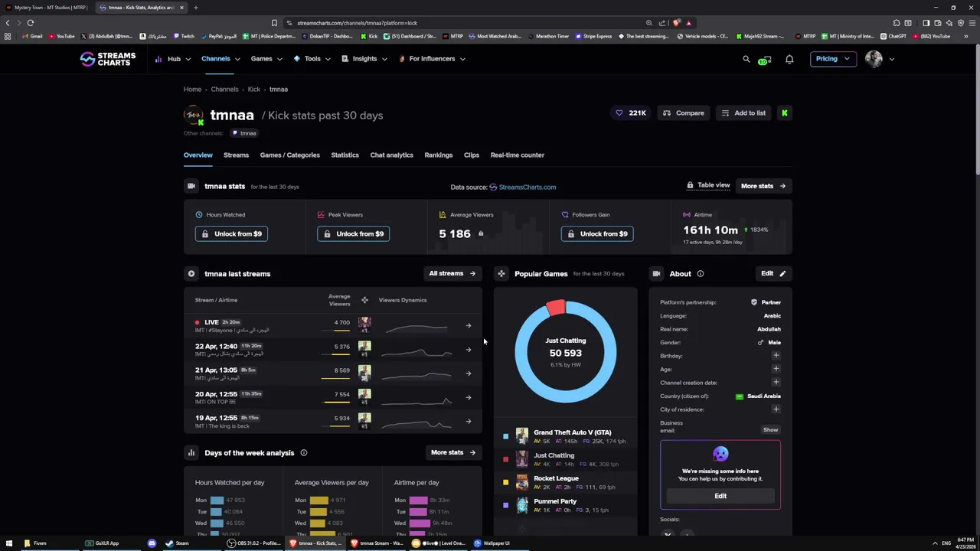This screenshot has width=980, height=551.
Task: Show the business email
Action: click(770, 430)
